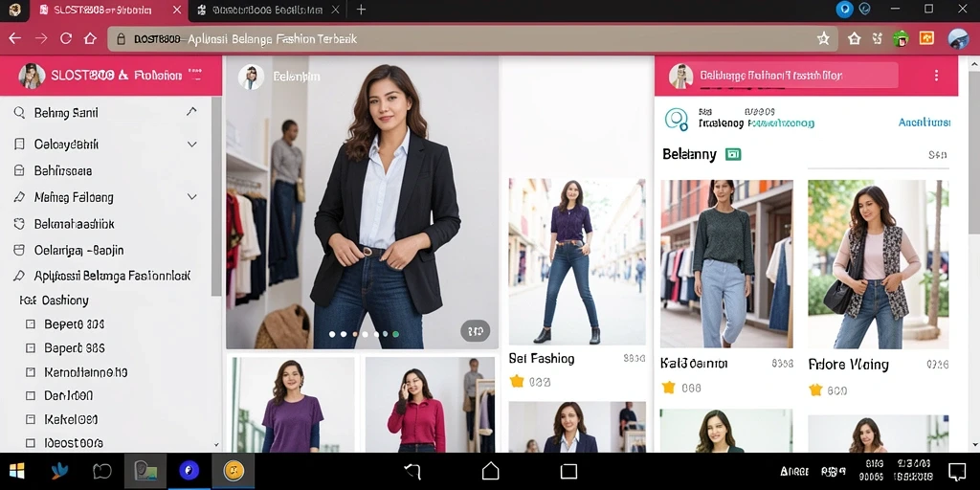The image size is (980, 490).
Task: Tick the Kemodtanne.ho checkbox
Action: pyautogui.click(x=30, y=372)
